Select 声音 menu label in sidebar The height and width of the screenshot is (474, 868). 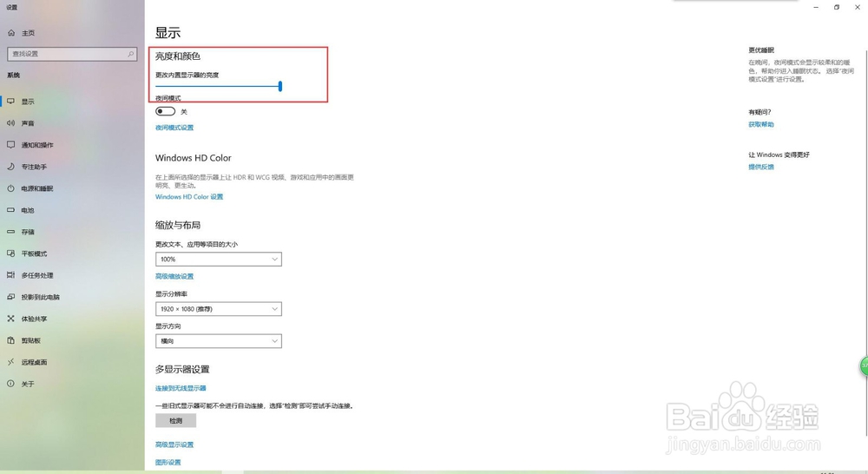click(x=28, y=123)
